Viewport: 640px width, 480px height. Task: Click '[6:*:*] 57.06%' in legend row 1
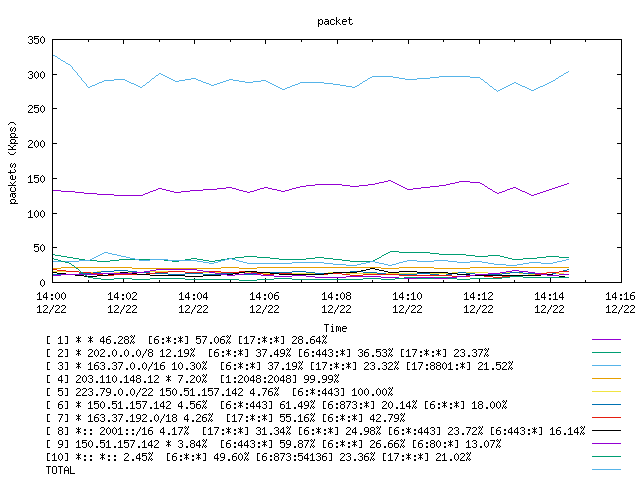(189, 340)
